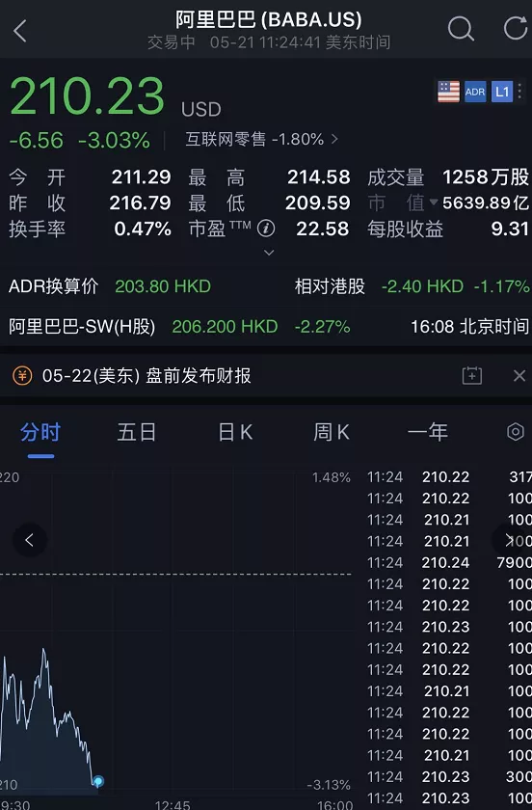Tap the 最低 209.59 value
Screen dimensions: 532x810
point(318,202)
